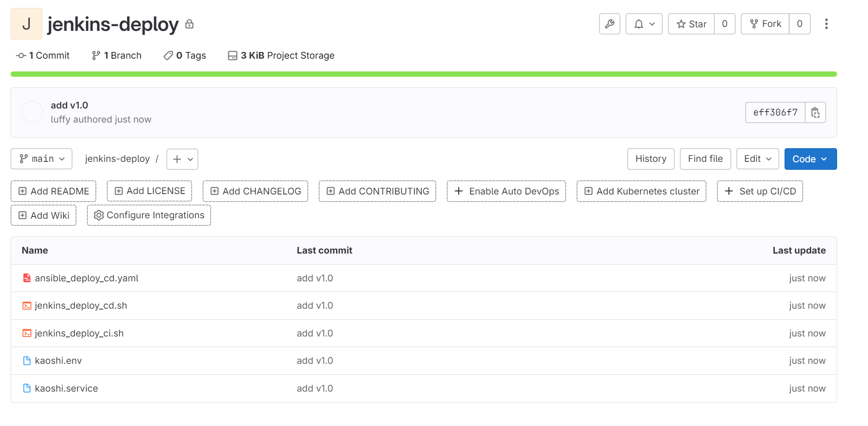The image size is (868, 426).
Task: Expand the Edit dropdown
Action: click(758, 159)
